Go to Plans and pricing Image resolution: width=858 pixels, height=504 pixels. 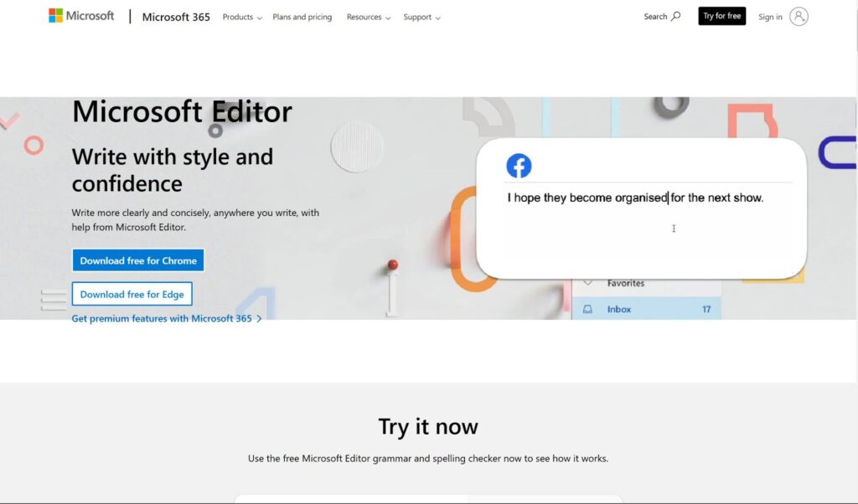(x=302, y=17)
